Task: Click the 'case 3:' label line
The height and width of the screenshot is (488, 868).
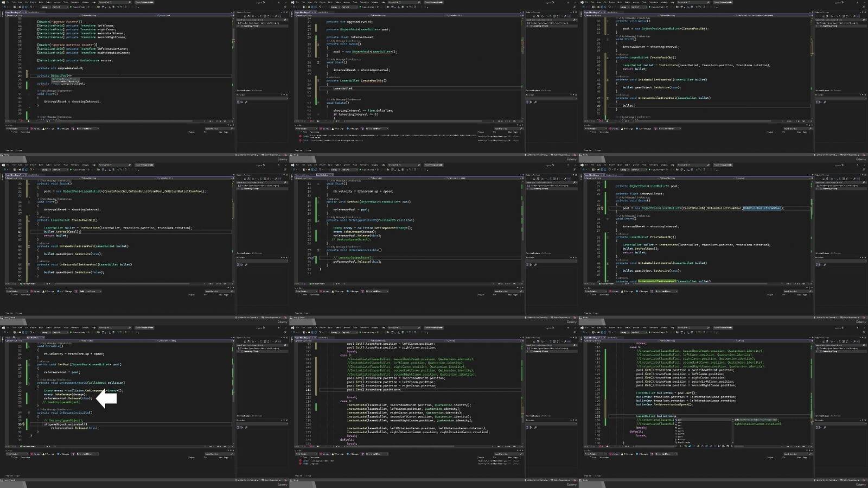Action: [x=346, y=355]
